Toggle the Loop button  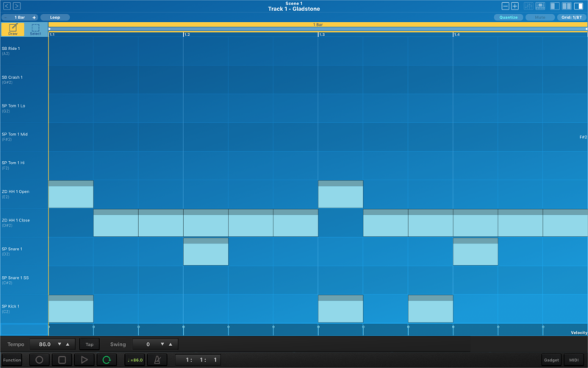[x=54, y=17]
